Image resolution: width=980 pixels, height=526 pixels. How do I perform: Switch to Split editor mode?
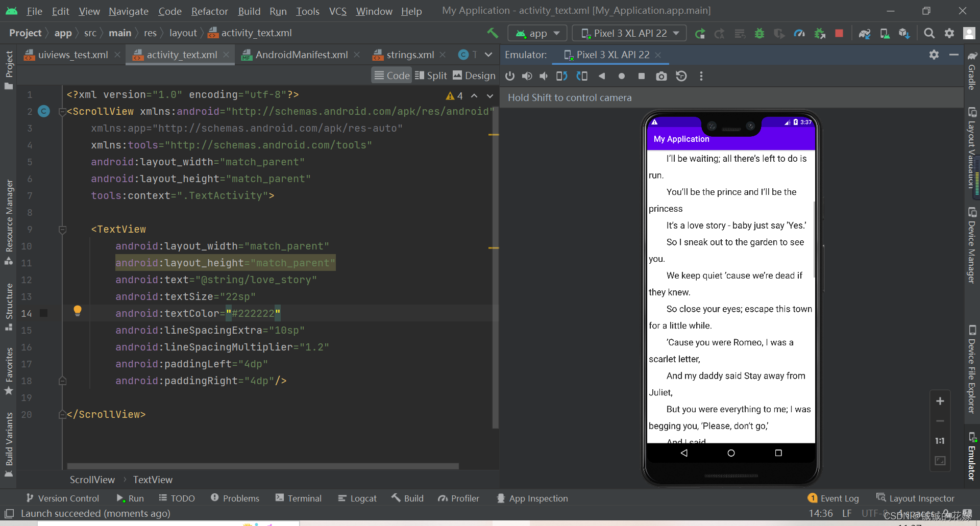coord(430,76)
